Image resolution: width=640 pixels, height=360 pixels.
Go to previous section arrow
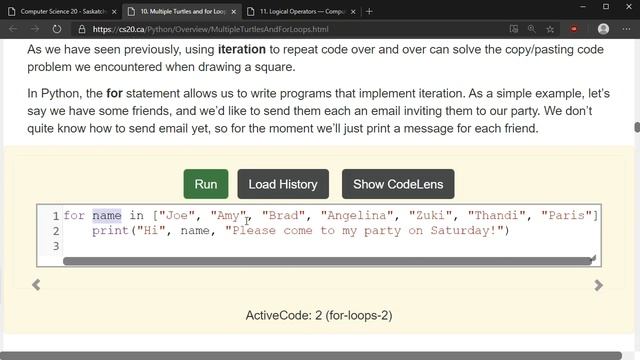36,284
